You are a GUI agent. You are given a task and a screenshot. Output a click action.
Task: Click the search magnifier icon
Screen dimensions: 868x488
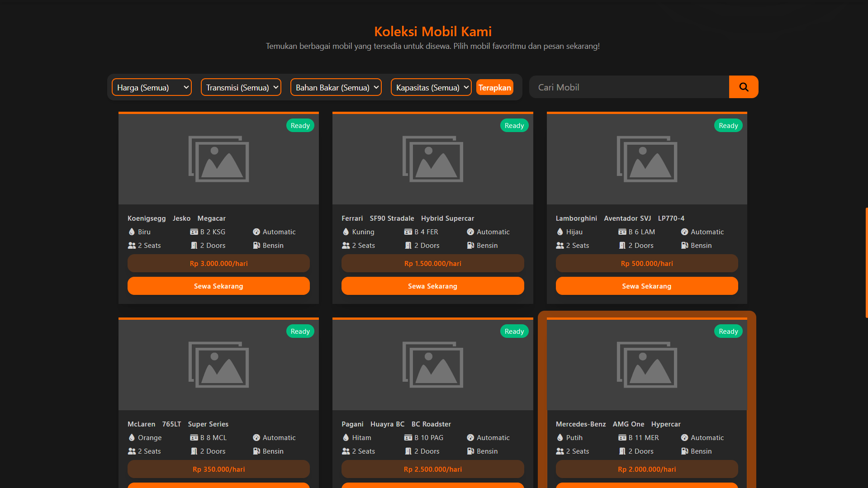tap(743, 87)
